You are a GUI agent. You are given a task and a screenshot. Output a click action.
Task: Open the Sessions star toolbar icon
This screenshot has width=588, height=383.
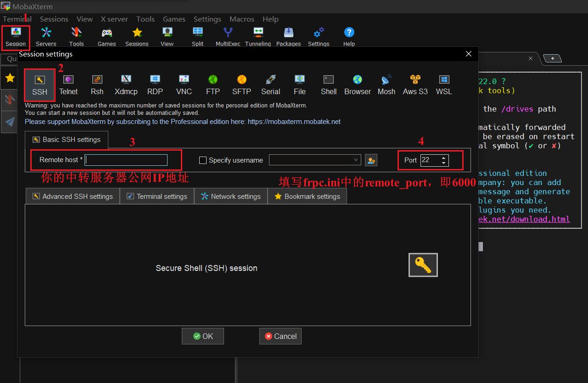click(137, 37)
